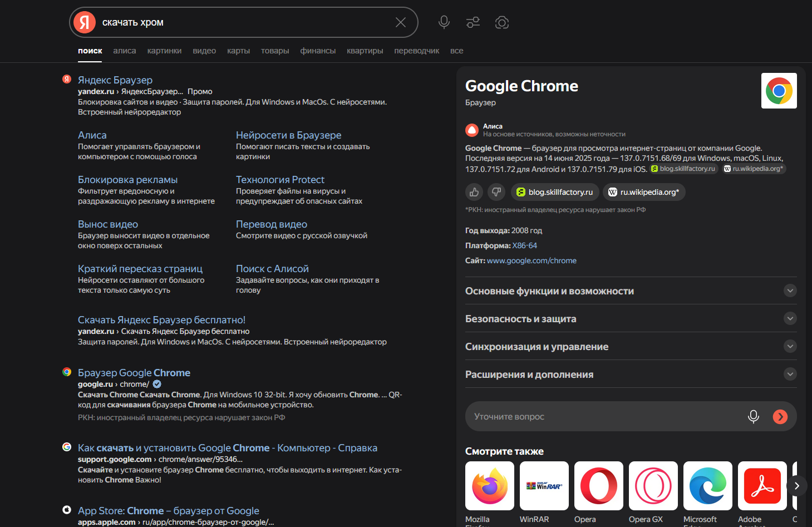Open the "App Store: Chrome" result
Screen dimensions: 812x527
[x=169, y=511]
